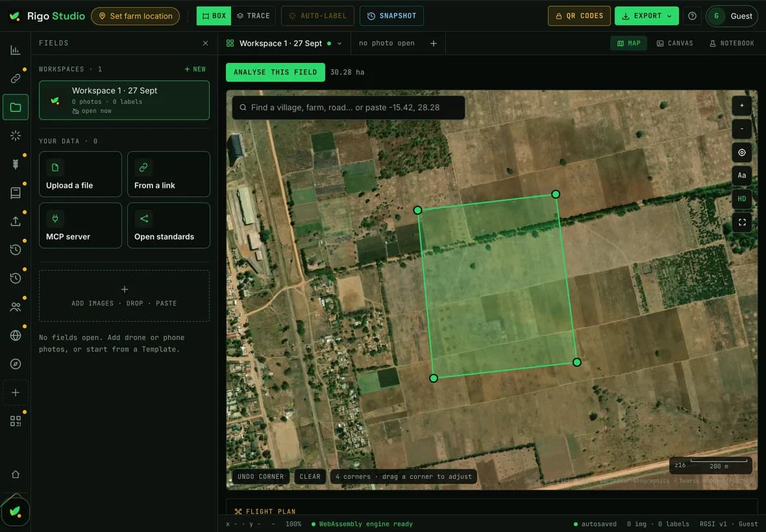Open the EXPORT dropdown
Image resolution: width=766 pixels, height=532 pixels.
point(647,16)
